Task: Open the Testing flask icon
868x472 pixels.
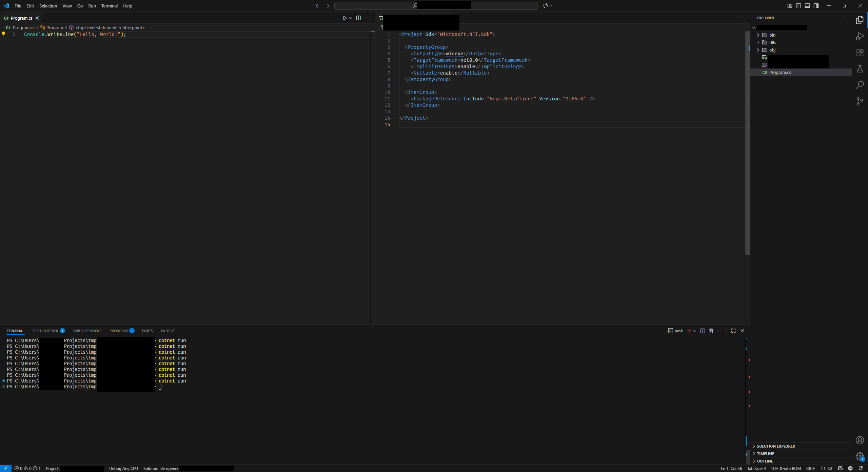Action: point(860,69)
